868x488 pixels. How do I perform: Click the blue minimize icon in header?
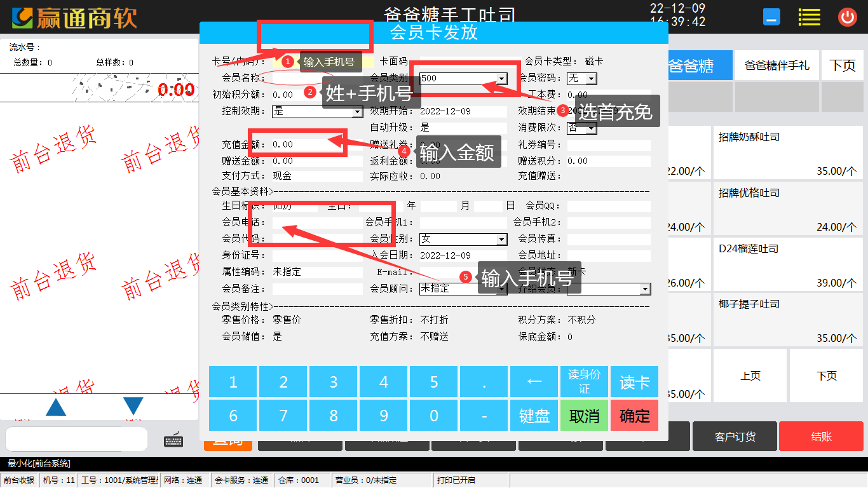772,17
